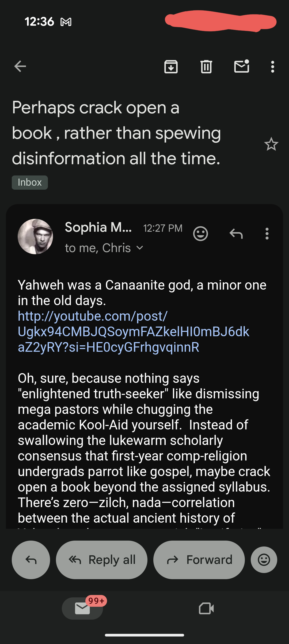Archive this email conversation
Image resolution: width=289 pixels, height=644 pixels.
(x=171, y=67)
